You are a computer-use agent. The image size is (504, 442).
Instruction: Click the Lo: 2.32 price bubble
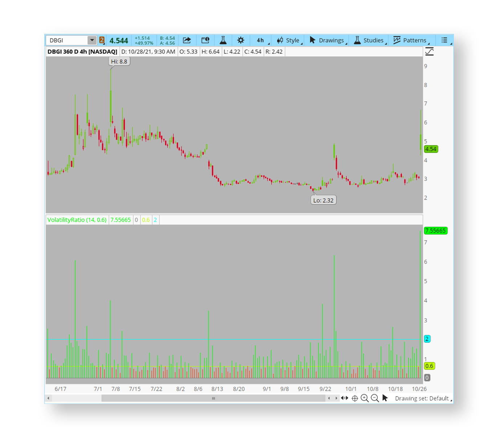point(323,200)
